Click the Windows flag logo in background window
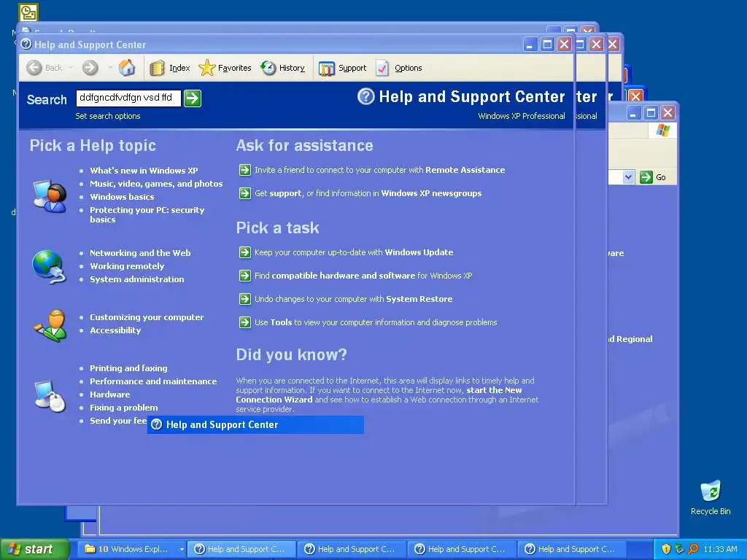This screenshot has height=560, width=747. (662, 130)
